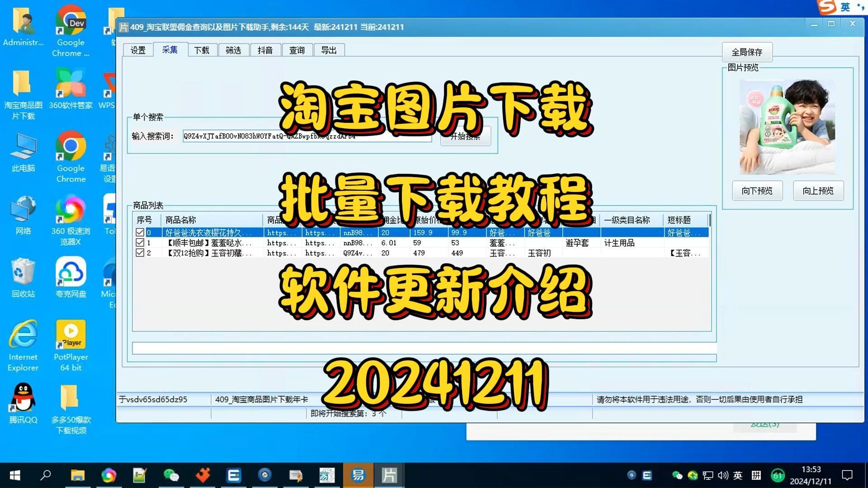
Task: Click the taskbar search magnifier icon
Action: pyautogui.click(x=46, y=475)
